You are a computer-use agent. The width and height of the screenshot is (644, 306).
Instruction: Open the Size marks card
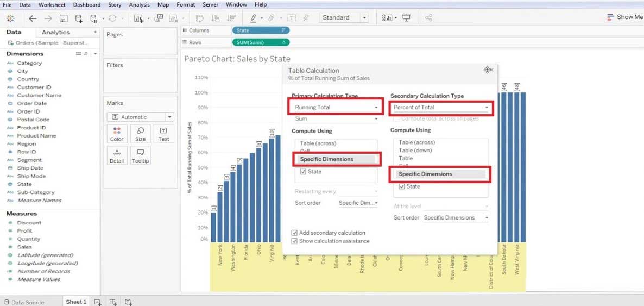pos(141,134)
